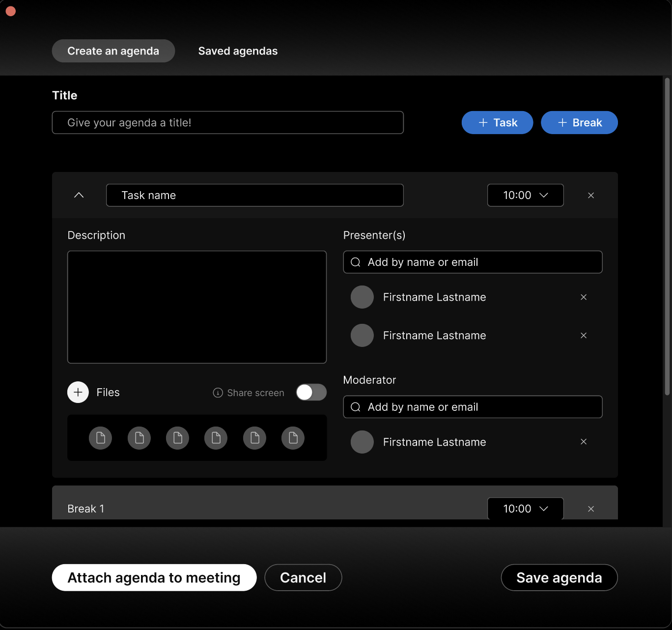Open the task duration 10:00 dropdown
Viewport: 672px width, 630px height.
tap(525, 195)
